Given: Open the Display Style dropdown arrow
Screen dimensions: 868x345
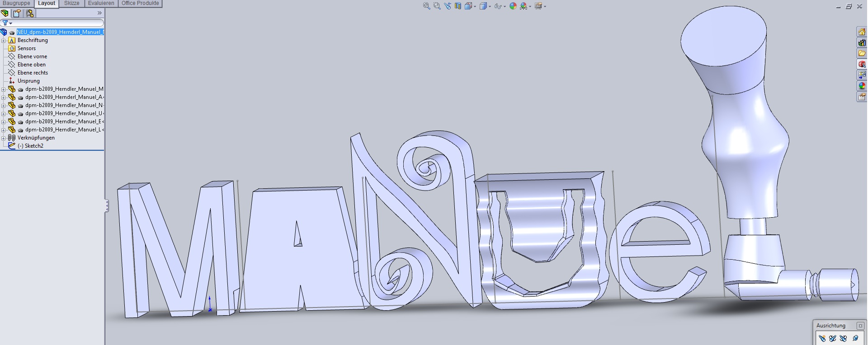Looking at the screenshot, I should click(490, 6).
